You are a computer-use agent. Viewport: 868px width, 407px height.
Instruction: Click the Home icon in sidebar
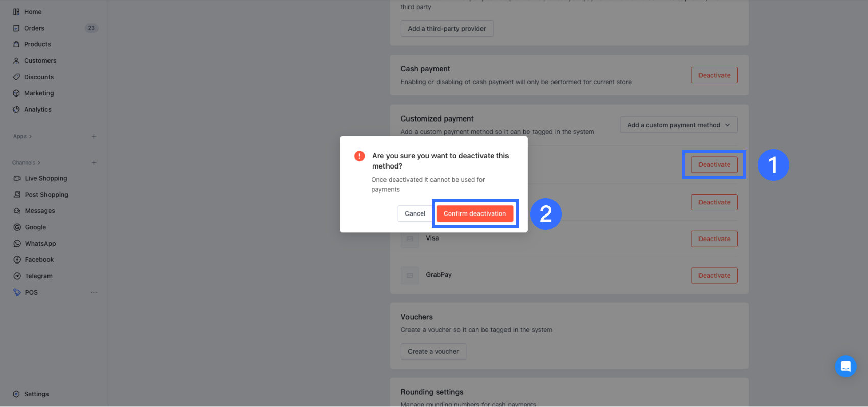(x=16, y=12)
